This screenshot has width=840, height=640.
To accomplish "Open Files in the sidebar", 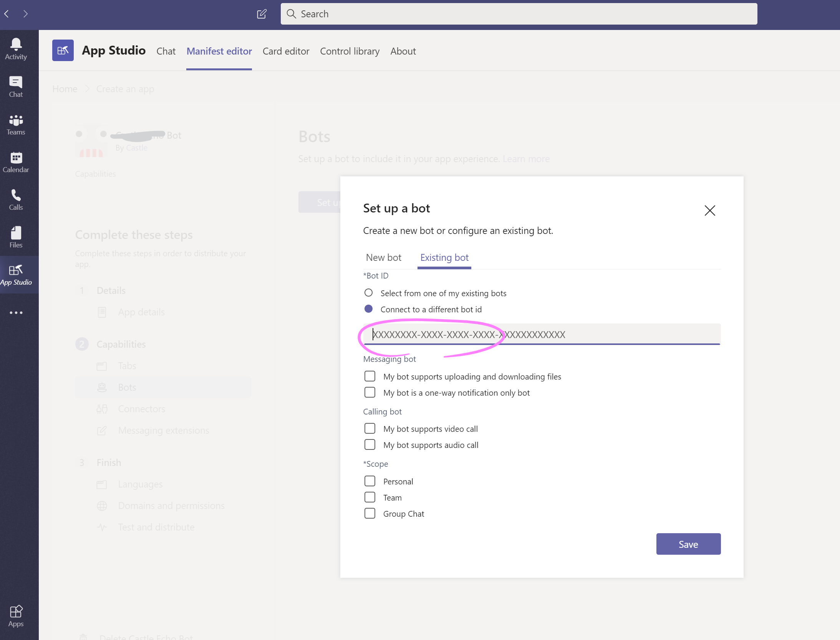I will click(x=16, y=237).
